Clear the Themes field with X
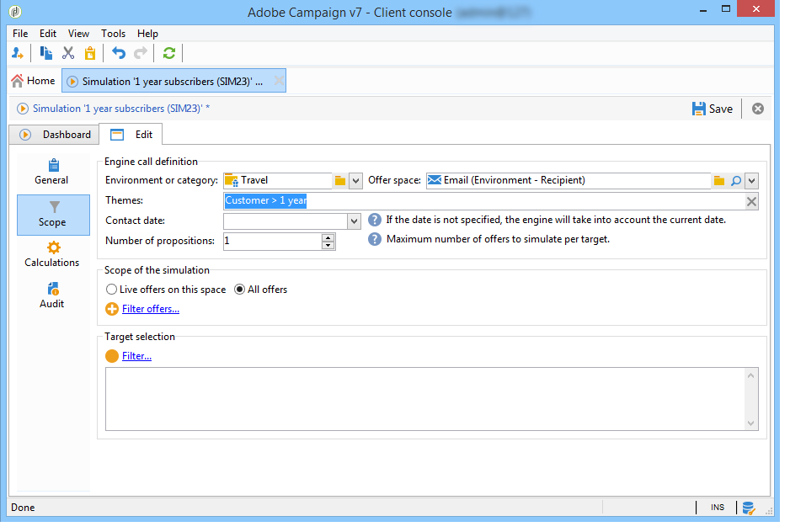The image size is (790, 532). 751,202
